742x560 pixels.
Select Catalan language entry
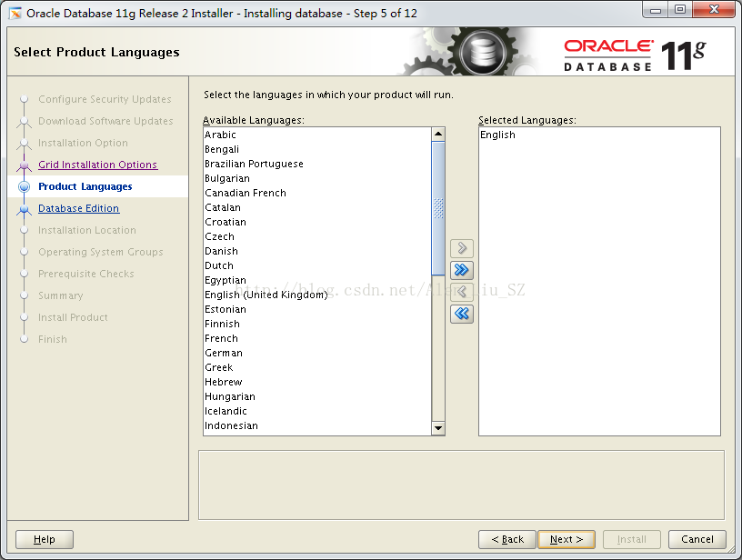point(317,207)
